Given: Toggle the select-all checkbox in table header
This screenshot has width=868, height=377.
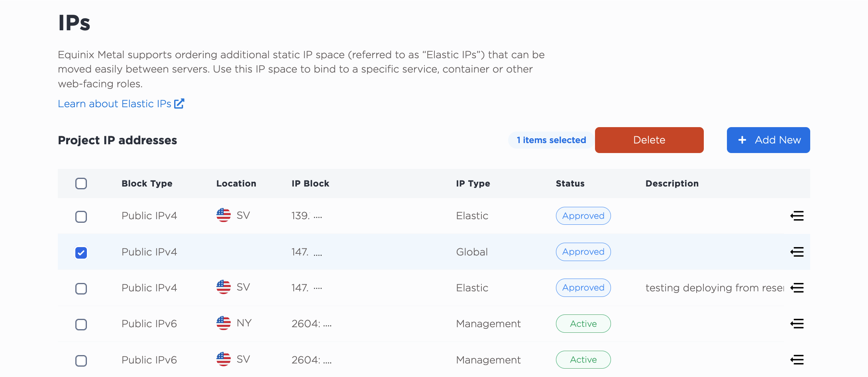Looking at the screenshot, I should click(81, 184).
